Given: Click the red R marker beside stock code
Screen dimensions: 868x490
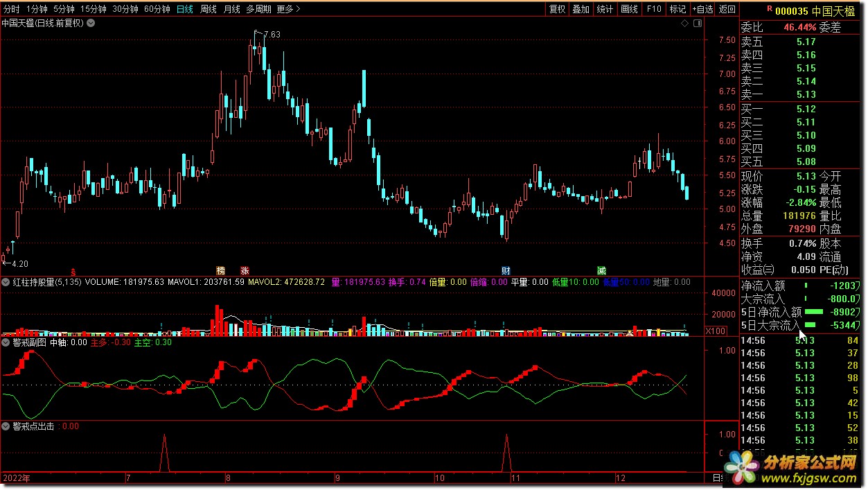Looking at the screenshot, I should [769, 9].
